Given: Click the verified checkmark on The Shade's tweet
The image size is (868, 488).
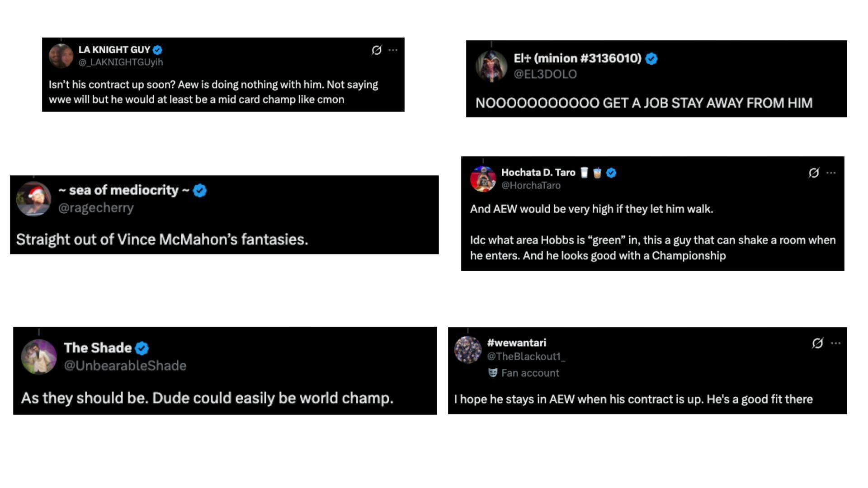Looking at the screenshot, I should [142, 348].
